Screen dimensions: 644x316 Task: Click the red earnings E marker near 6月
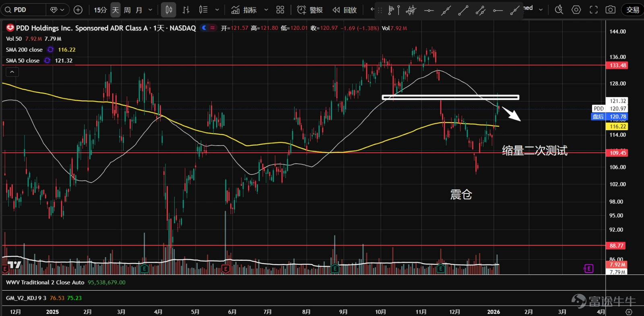pos(226,268)
